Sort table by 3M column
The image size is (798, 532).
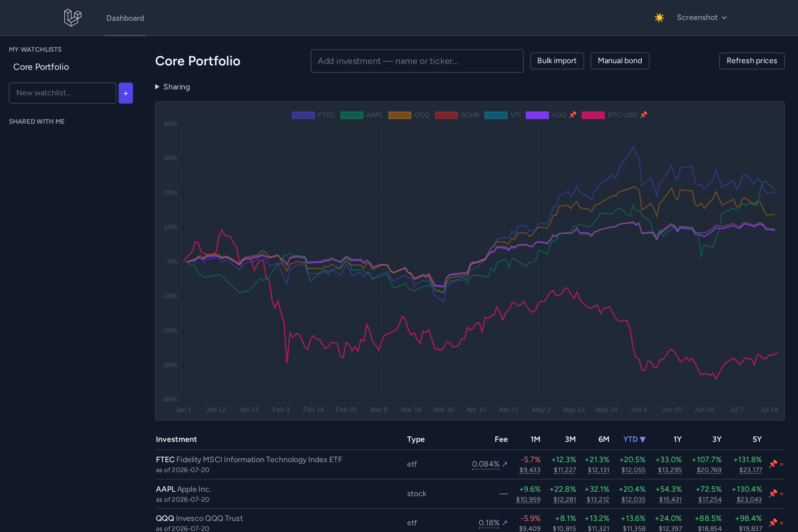(x=570, y=439)
